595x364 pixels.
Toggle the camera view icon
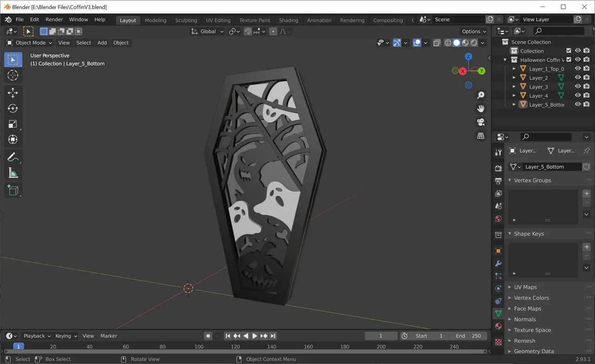[x=481, y=122]
